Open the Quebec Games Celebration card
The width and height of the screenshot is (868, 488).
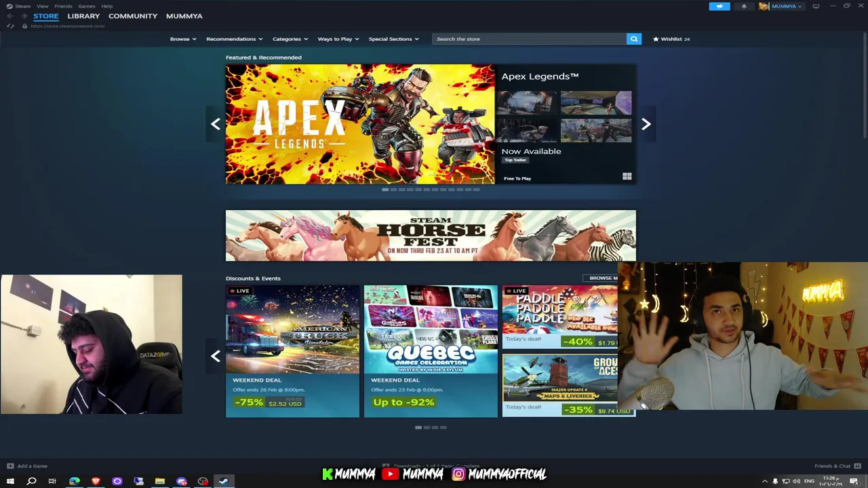[x=431, y=351]
